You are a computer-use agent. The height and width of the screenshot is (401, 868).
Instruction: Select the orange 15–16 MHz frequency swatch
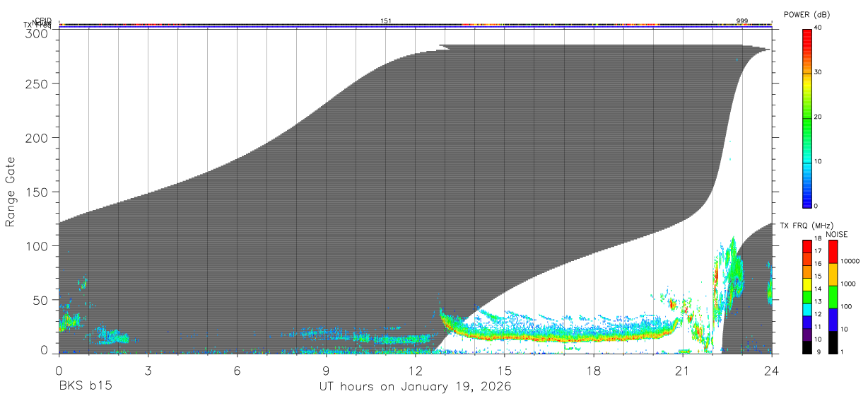coord(807,272)
